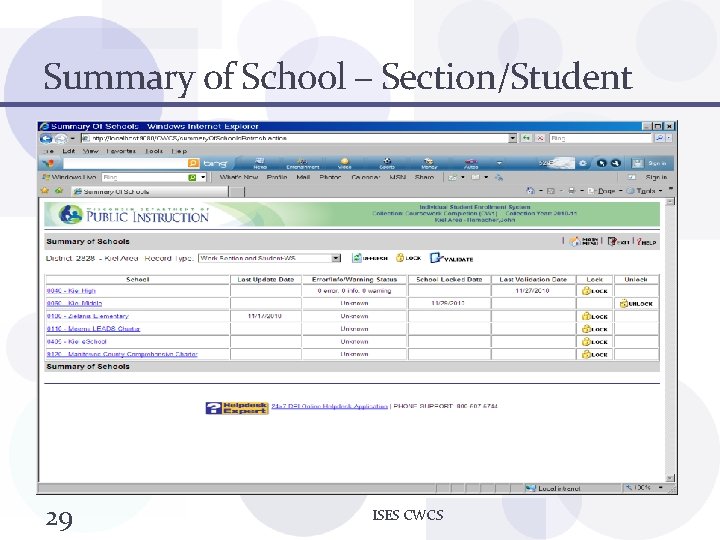Open Money on the Bing toolbar

pos(429,163)
